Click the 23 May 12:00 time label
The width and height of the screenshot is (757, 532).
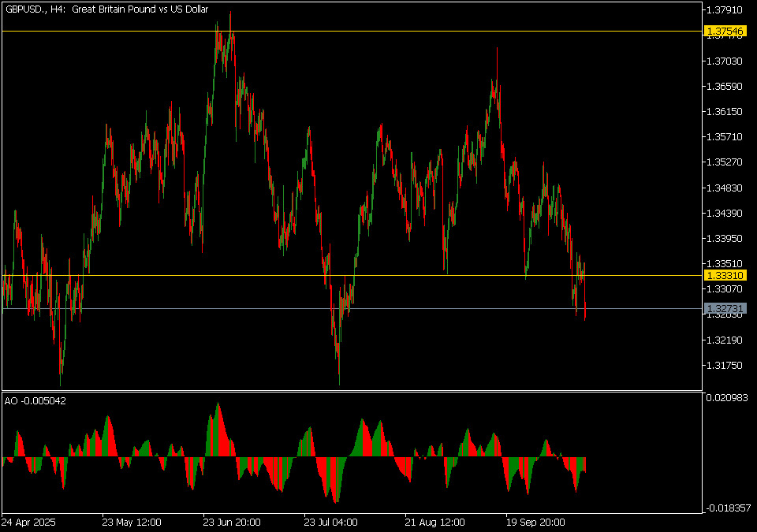click(x=132, y=522)
